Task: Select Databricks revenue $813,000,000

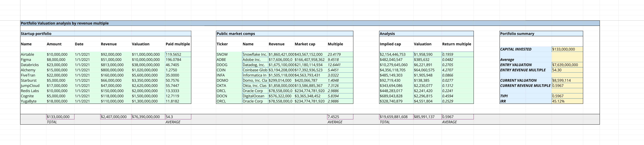Action: pos(116,65)
